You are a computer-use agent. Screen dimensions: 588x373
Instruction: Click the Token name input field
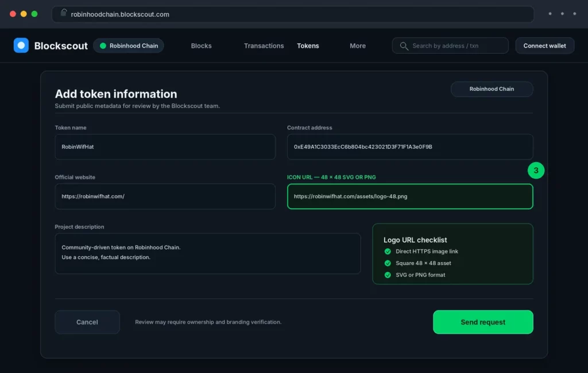165,147
